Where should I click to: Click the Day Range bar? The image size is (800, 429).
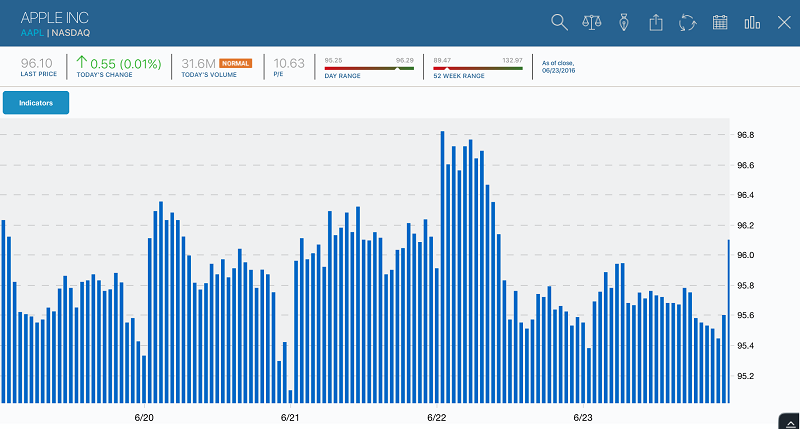point(369,68)
